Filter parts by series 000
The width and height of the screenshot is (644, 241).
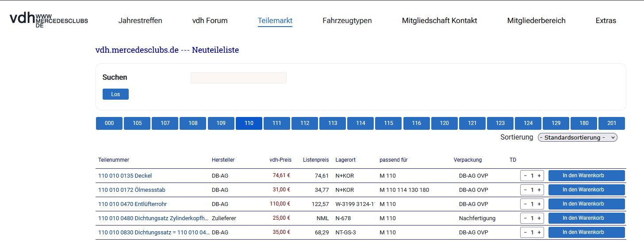click(109, 123)
